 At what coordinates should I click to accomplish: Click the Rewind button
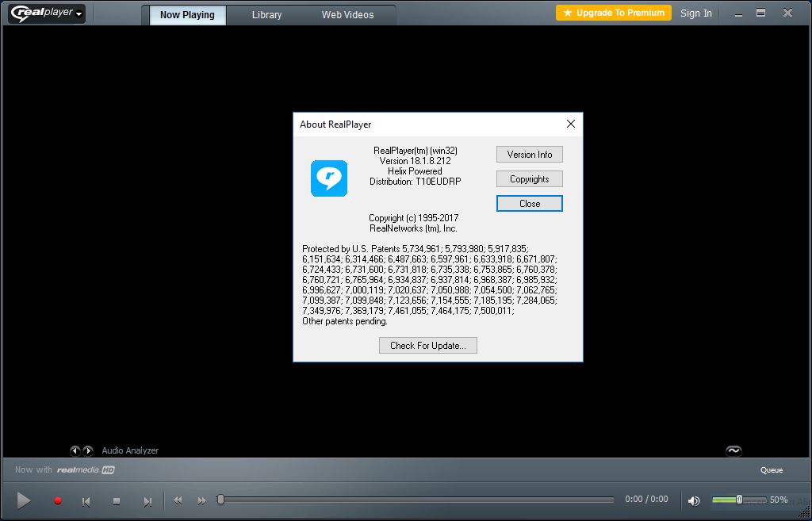178,501
